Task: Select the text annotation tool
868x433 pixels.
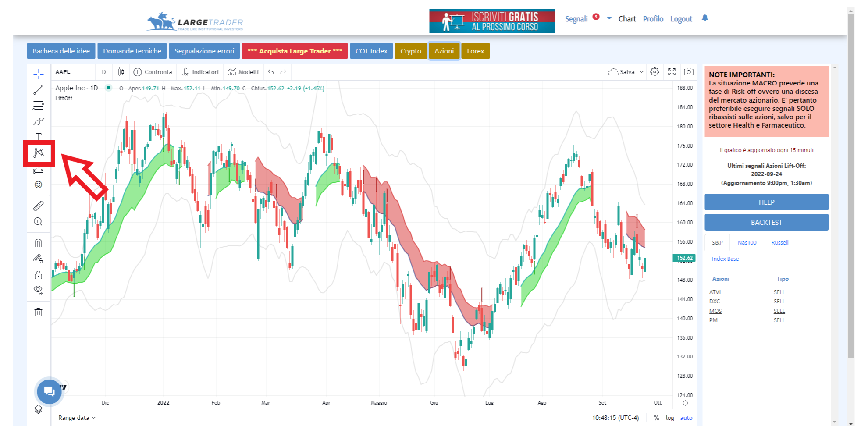Action: point(39,137)
